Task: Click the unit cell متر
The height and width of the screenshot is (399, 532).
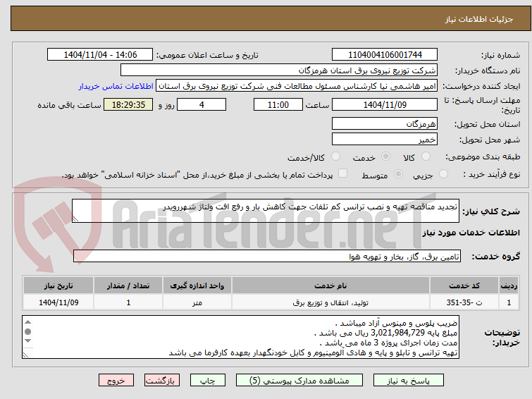Action: point(197,302)
